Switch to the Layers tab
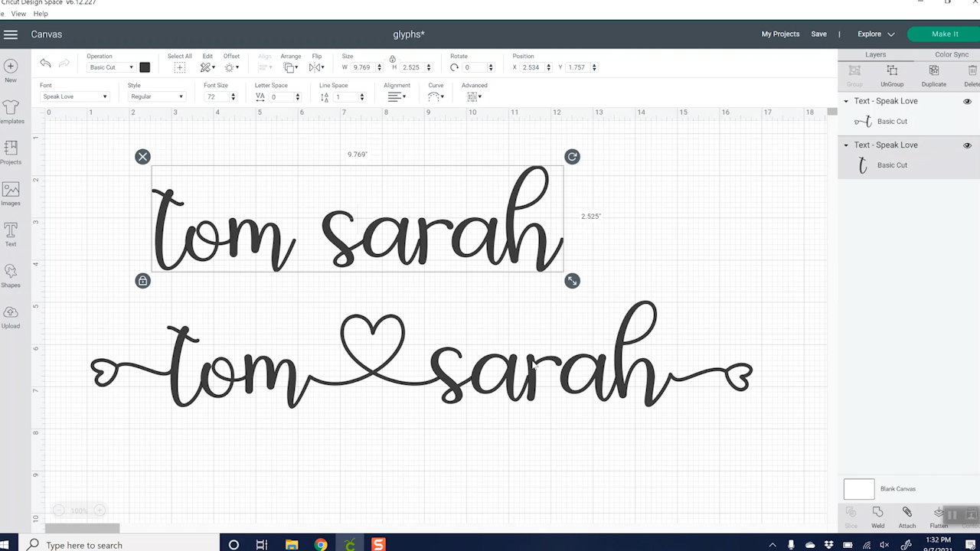 875,54
